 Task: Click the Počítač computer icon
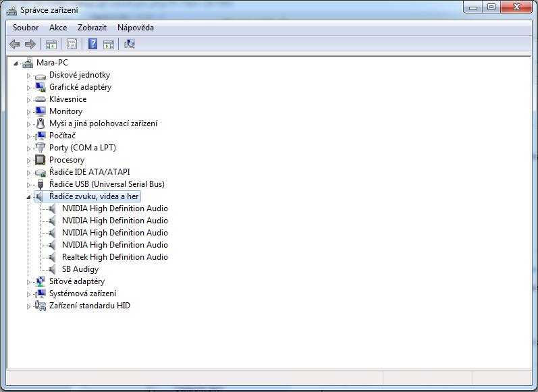click(x=40, y=136)
